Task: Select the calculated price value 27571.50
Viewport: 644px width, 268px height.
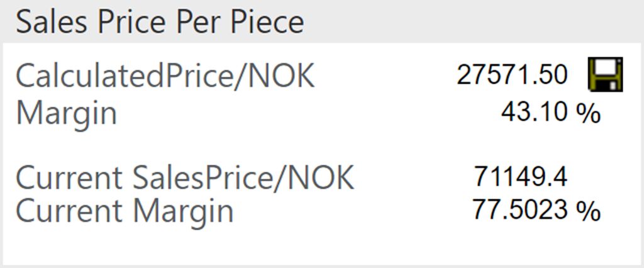Action: [x=512, y=75]
